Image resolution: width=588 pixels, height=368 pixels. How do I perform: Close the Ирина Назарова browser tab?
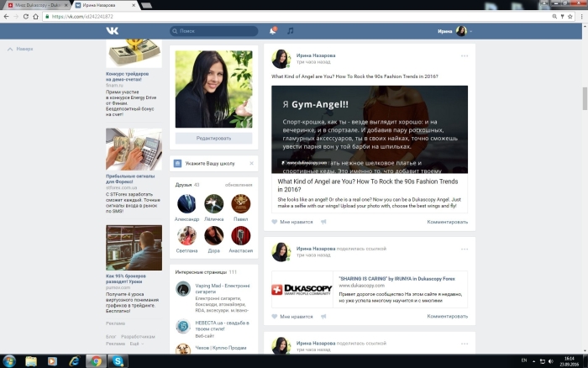134,5
